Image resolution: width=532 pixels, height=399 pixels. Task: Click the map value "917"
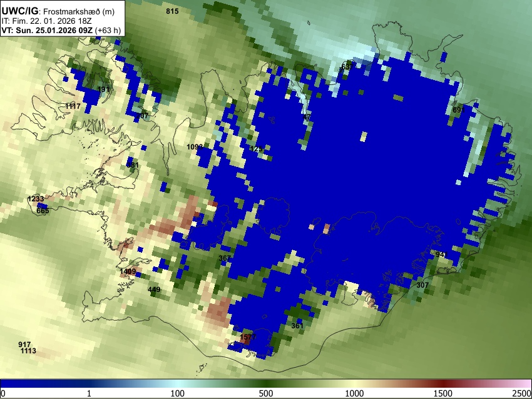24,345
